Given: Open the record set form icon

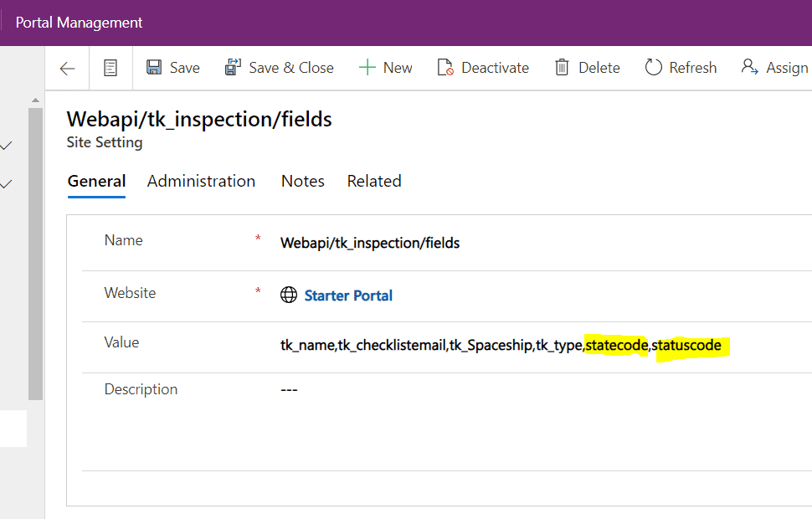Looking at the screenshot, I should 110,69.
